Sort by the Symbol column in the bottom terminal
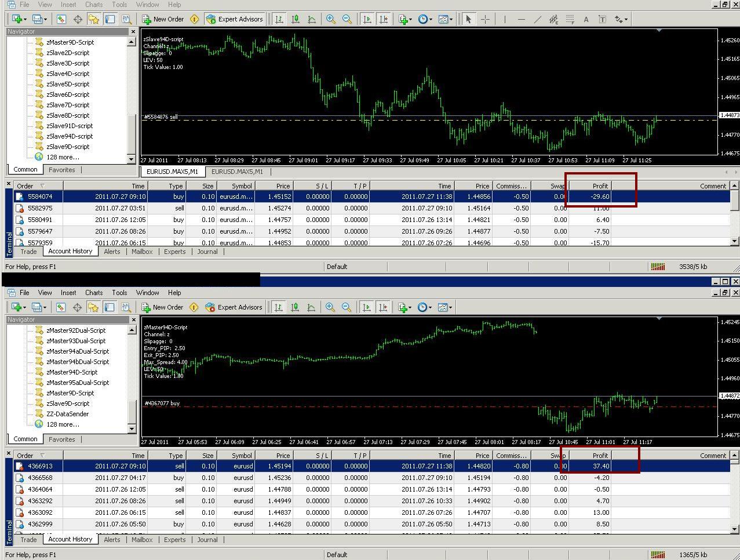This screenshot has height=560, width=740. pos(235,456)
